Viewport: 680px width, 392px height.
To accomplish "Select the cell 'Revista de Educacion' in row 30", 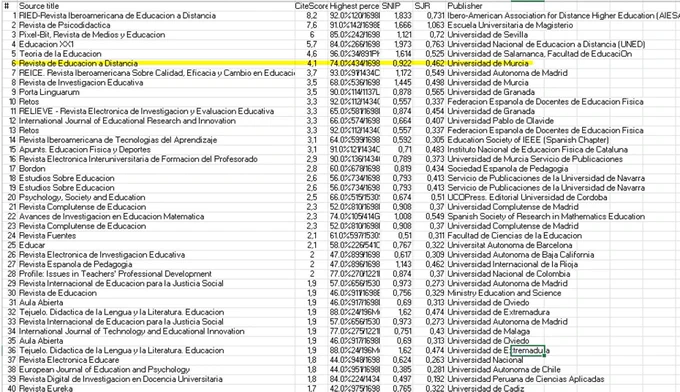I will click(58, 293).
